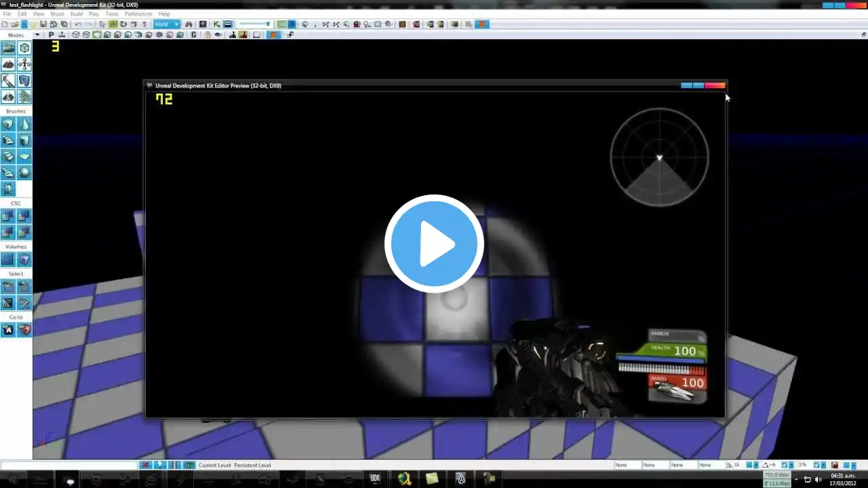This screenshot has width=868, height=488.
Task: Activate Foliage mode
Action: pyautogui.click(x=24, y=97)
